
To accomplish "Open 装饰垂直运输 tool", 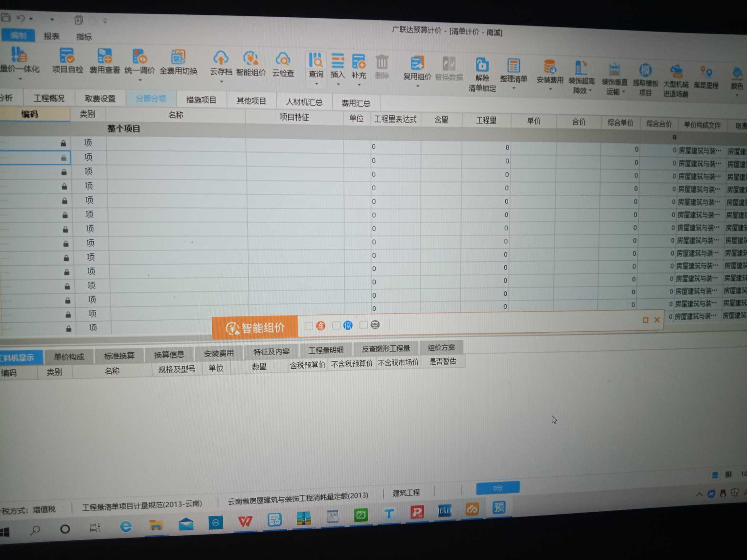I will click(x=614, y=79).
